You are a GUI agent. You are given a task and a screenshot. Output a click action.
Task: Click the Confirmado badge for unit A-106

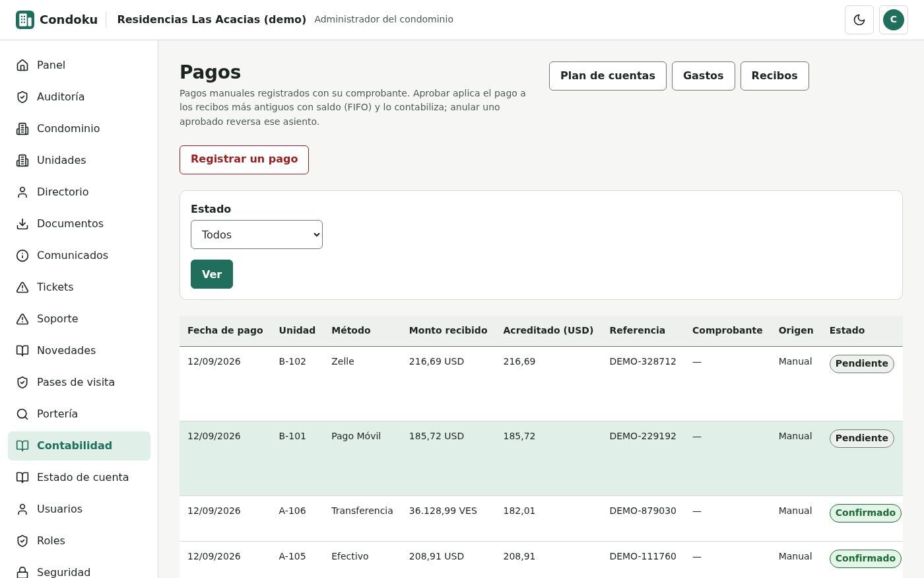pos(865,513)
